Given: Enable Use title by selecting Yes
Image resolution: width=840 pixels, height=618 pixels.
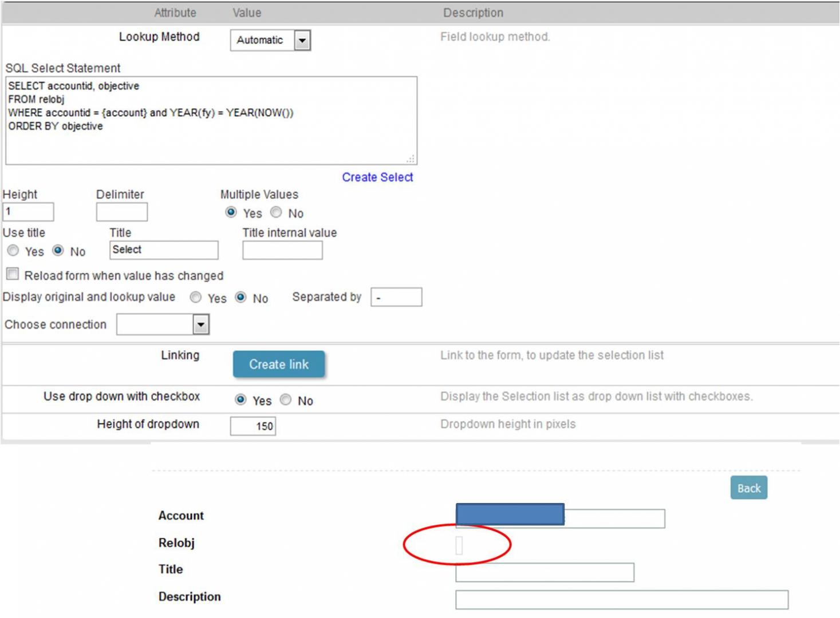Looking at the screenshot, I should (13, 250).
